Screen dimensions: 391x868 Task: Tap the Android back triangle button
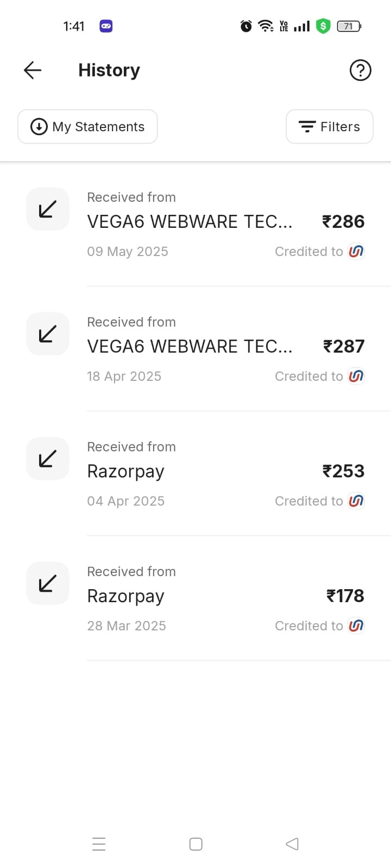click(x=292, y=844)
